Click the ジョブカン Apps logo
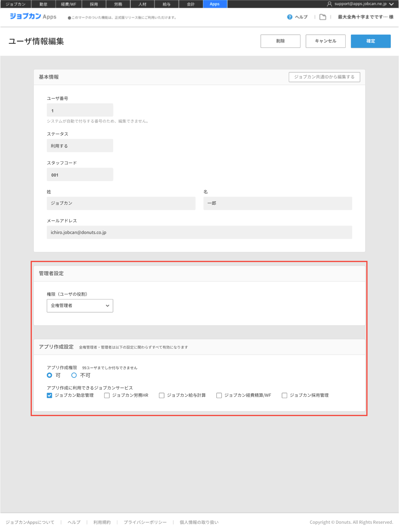Viewport: 399px width, 532px height. tap(33, 16)
